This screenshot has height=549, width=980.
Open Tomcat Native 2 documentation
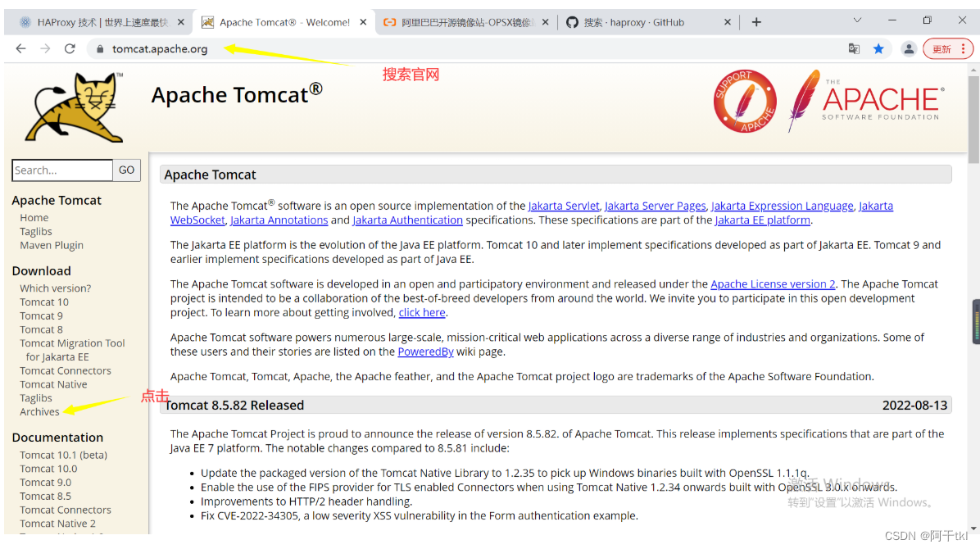pos(57,524)
